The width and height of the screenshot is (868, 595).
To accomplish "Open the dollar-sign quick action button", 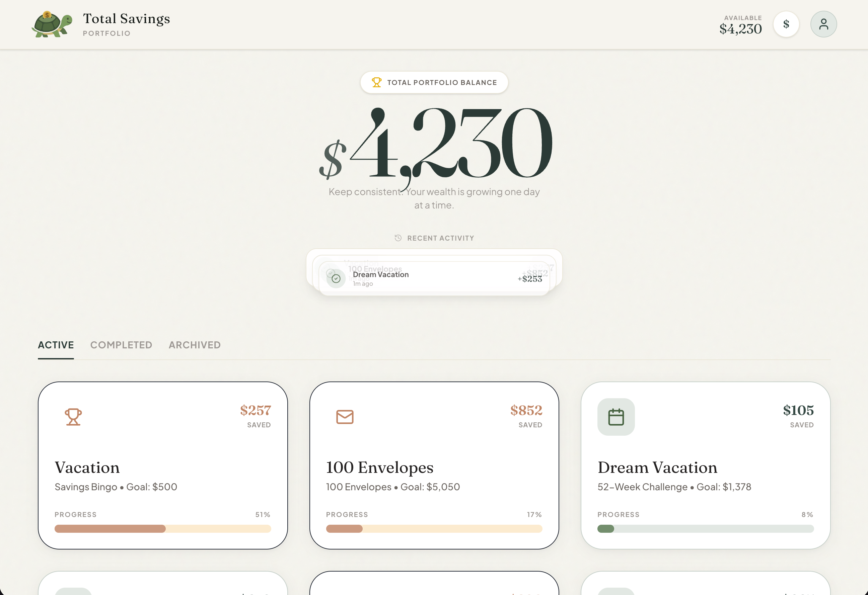I will (x=786, y=24).
